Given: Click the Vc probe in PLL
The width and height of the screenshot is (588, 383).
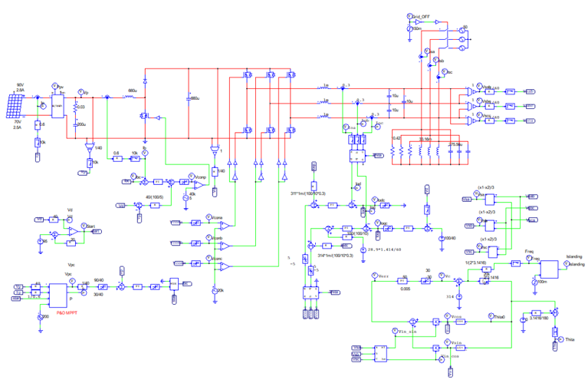Looking at the screenshot, I should click(x=442, y=276).
